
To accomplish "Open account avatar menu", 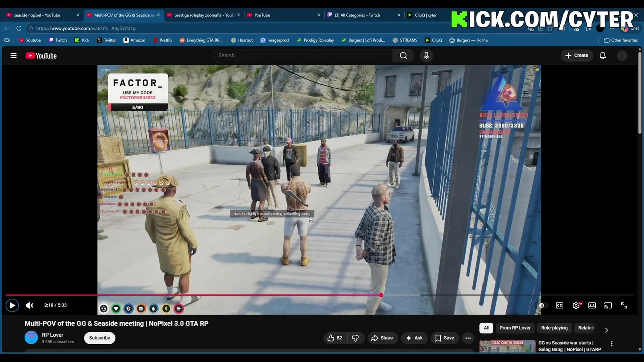I will 622,56.
